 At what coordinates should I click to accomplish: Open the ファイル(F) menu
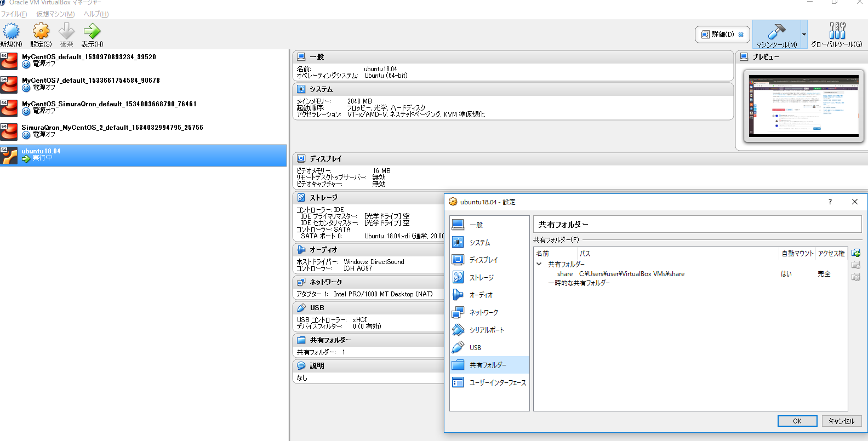pos(14,14)
